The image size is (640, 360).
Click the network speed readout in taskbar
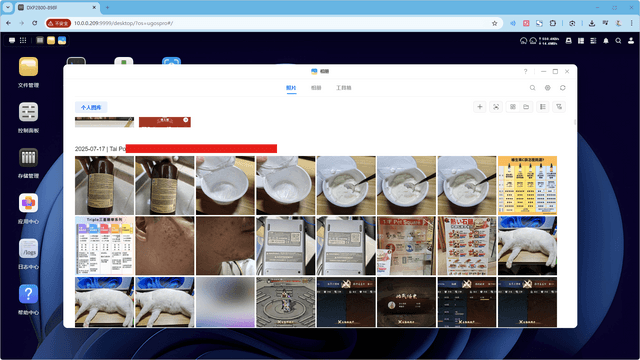pos(549,41)
